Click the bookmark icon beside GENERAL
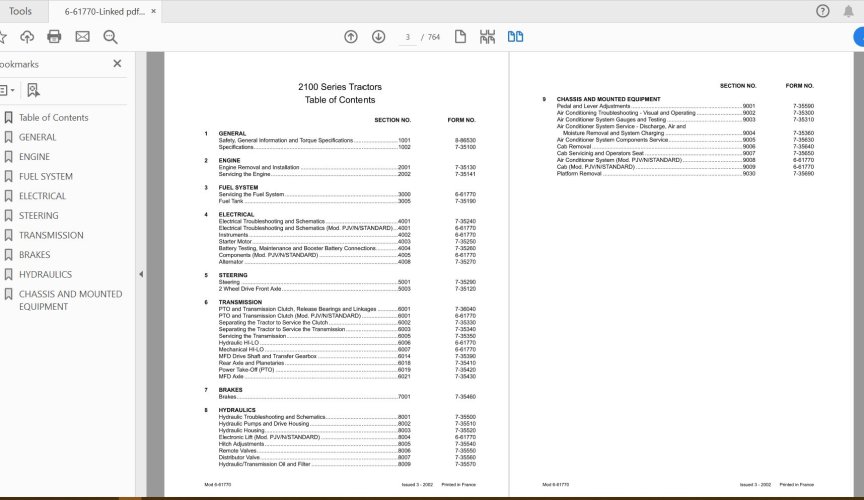 pos(8,137)
